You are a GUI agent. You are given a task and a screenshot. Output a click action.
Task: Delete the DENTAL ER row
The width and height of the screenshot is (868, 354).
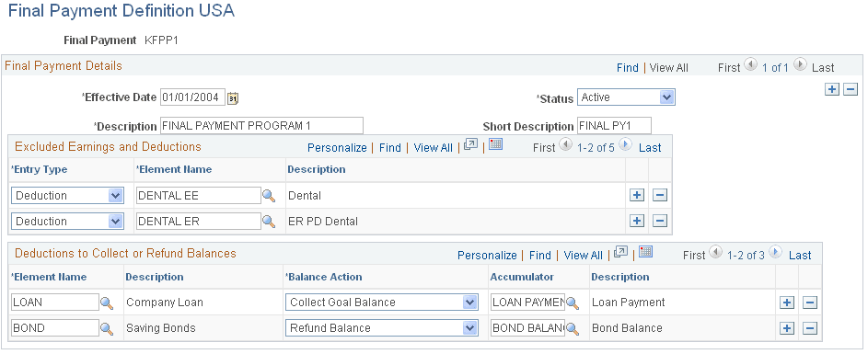(x=659, y=221)
